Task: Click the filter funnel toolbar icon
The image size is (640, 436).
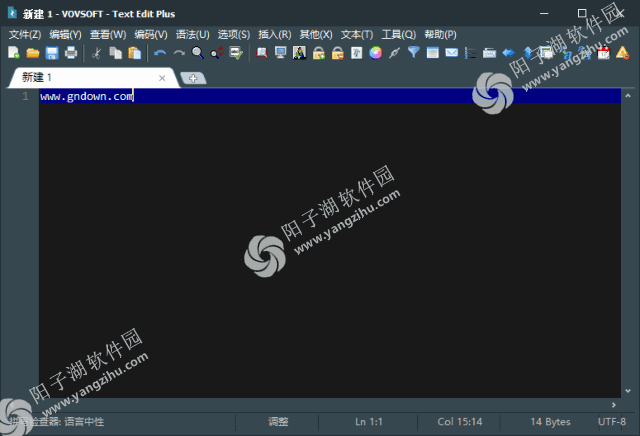Action: pyautogui.click(x=413, y=53)
